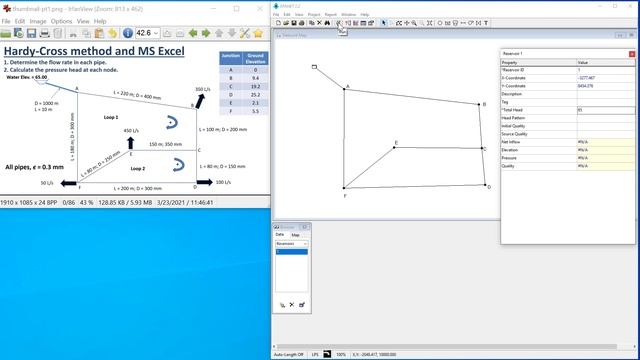The height and width of the screenshot is (360, 640).
Task: Select the Pan tool in EPANET toolbar
Action: [x=406, y=23]
